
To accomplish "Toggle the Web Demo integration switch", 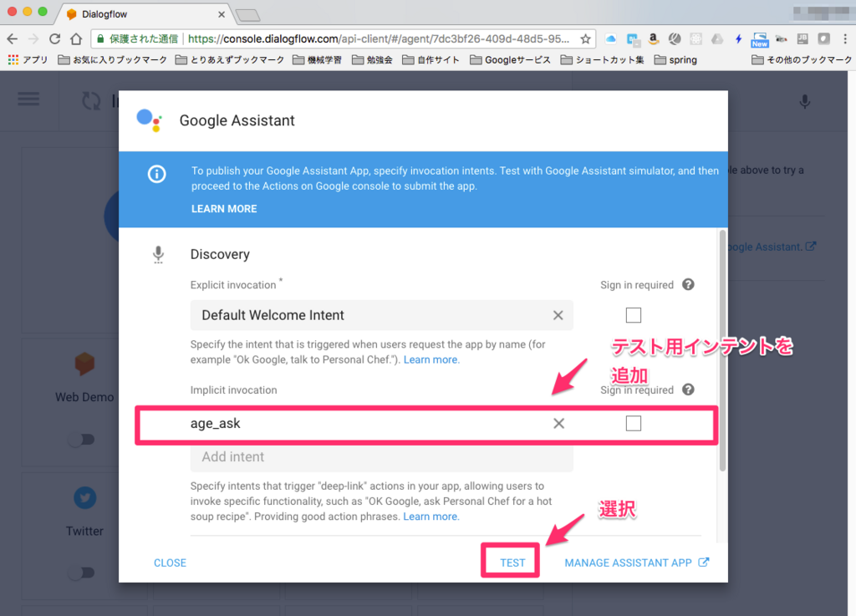I will point(82,439).
